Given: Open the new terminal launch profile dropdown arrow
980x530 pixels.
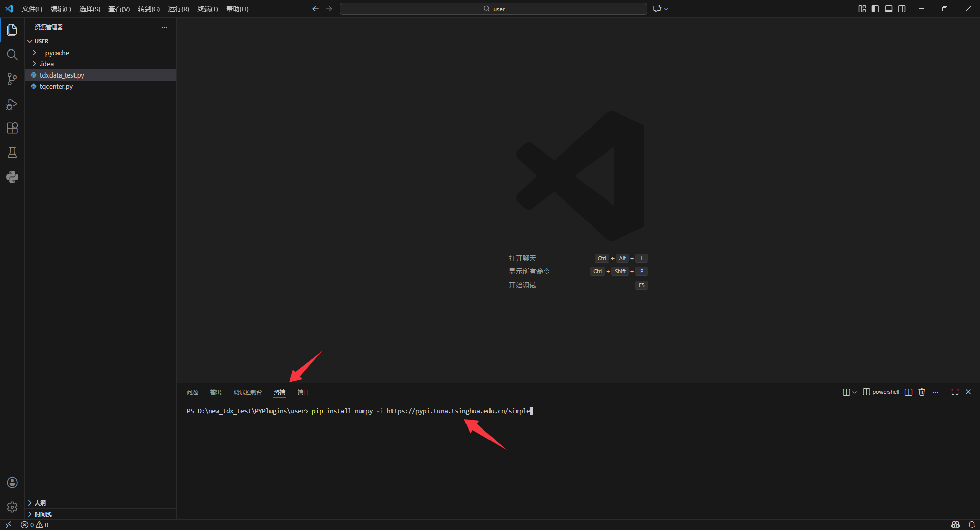Looking at the screenshot, I should point(855,392).
